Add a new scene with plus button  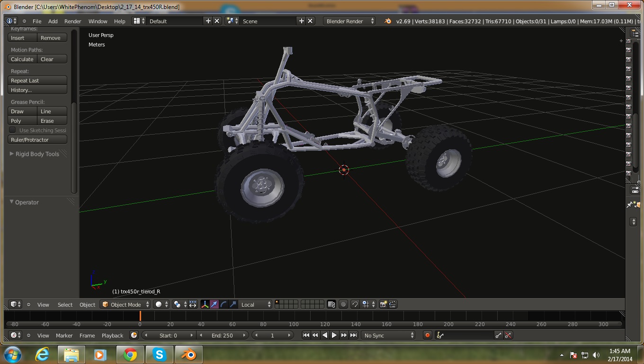tap(301, 21)
